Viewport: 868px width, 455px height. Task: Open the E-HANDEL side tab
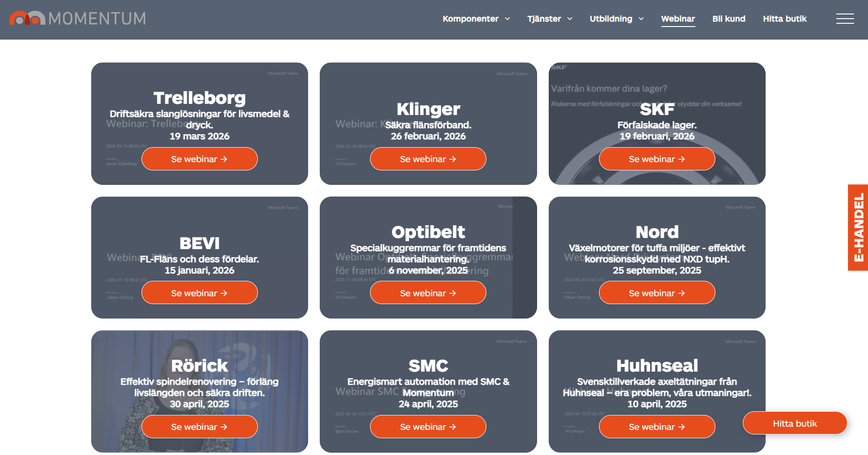858,227
